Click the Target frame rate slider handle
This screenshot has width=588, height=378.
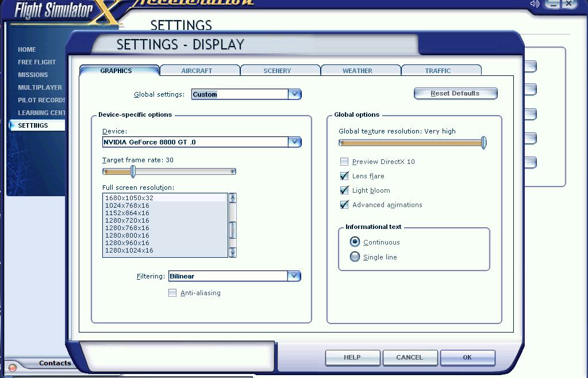133,171
